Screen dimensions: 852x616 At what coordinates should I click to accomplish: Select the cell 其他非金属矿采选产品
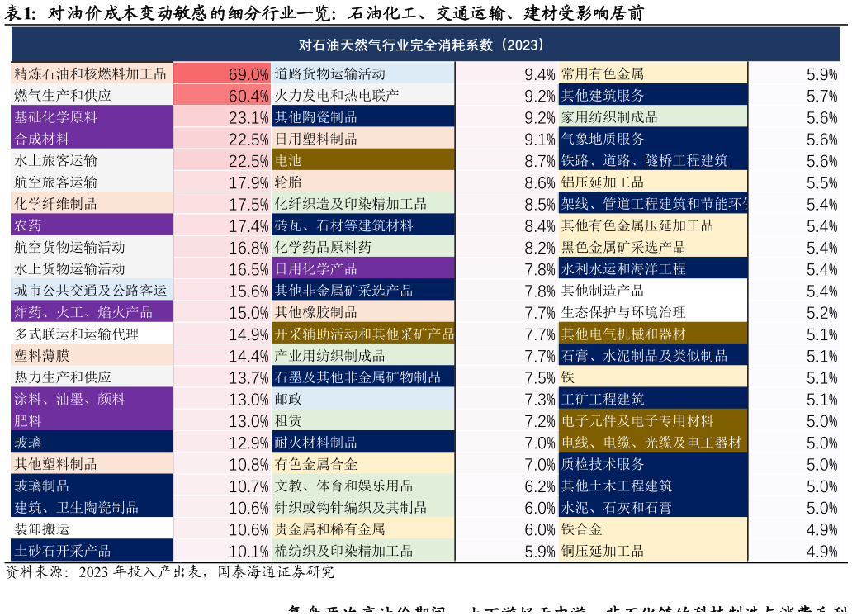coord(363,291)
